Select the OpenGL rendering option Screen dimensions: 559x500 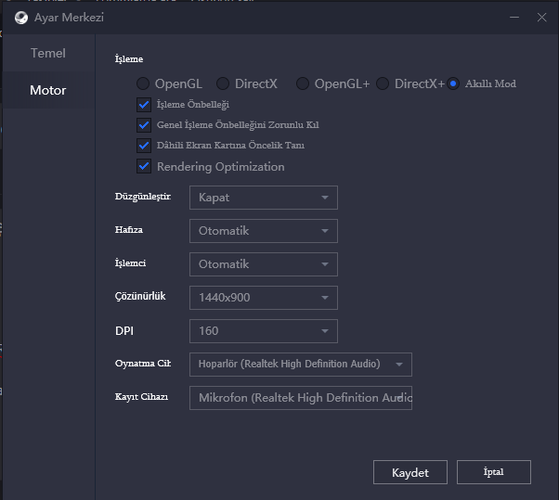(143, 84)
